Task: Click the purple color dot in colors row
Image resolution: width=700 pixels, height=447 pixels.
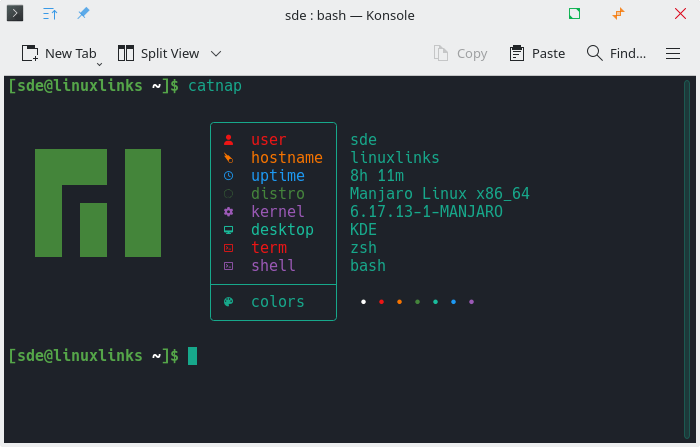Action: tap(471, 301)
